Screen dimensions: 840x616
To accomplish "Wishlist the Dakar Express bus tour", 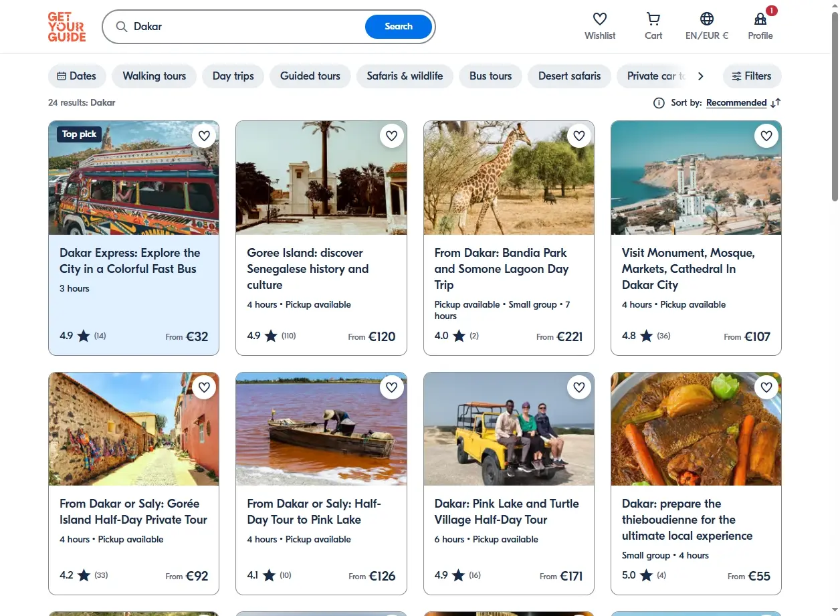I will point(204,136).
